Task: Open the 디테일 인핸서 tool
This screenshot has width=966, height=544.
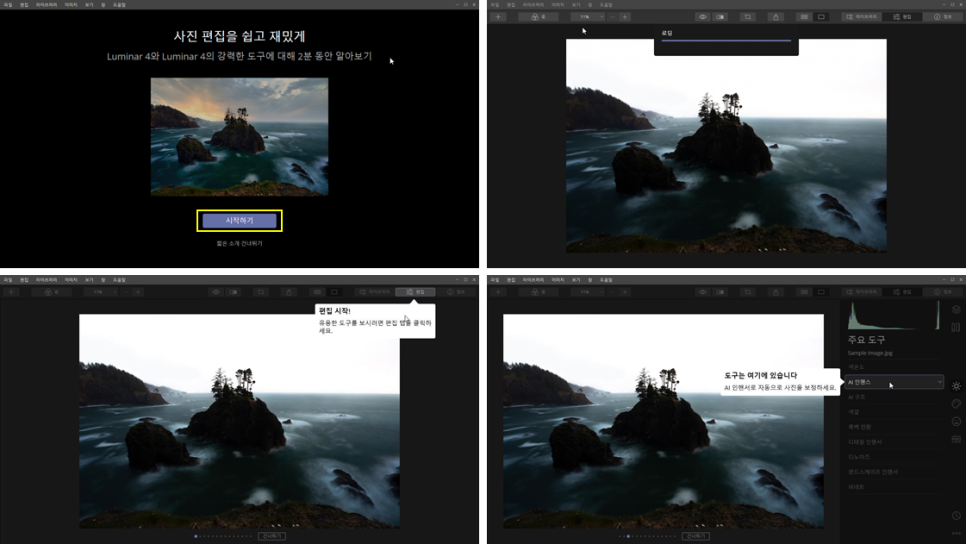Action: coord(865,442)
